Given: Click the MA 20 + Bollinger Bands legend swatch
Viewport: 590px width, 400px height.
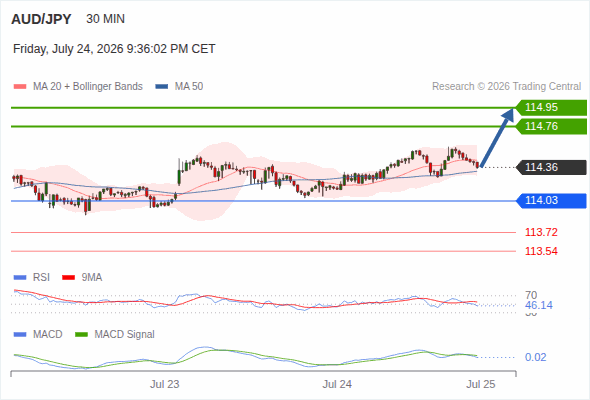Looking at the screenshot, I should pyautogui.click(x=20, y=87).
